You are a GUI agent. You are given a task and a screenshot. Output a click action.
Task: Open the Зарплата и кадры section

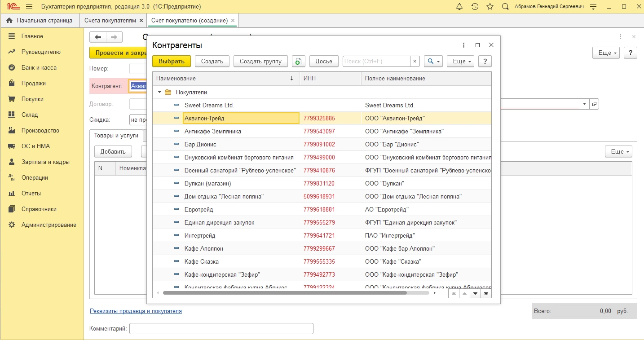coord(45,162)
